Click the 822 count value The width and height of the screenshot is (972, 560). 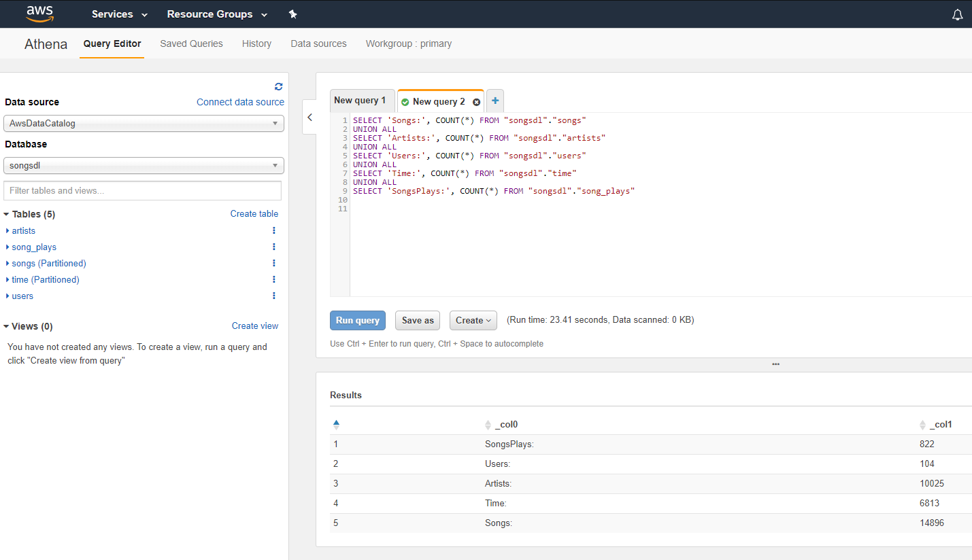[927, 444]
